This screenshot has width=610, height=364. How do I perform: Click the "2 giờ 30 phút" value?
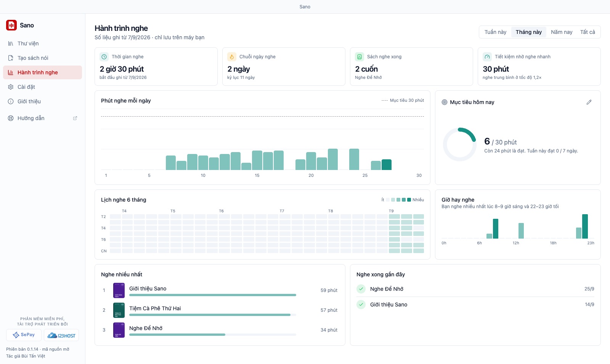click(x=122, y=69)
